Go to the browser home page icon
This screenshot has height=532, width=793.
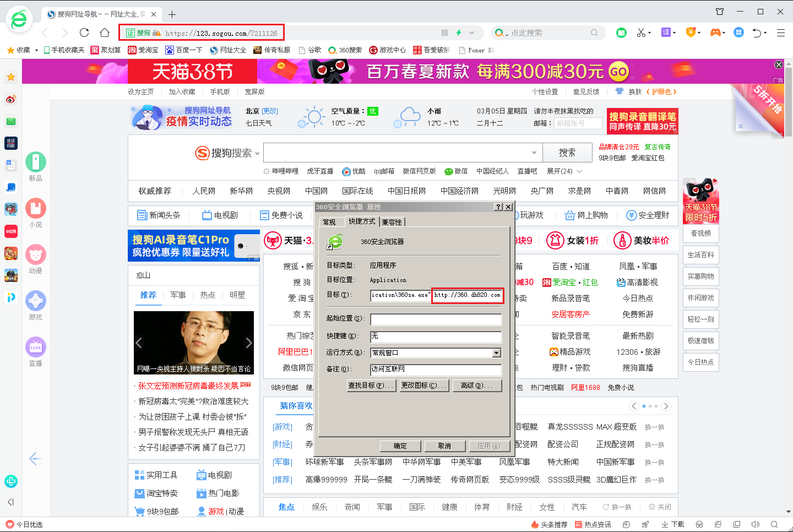coord(105,32)
